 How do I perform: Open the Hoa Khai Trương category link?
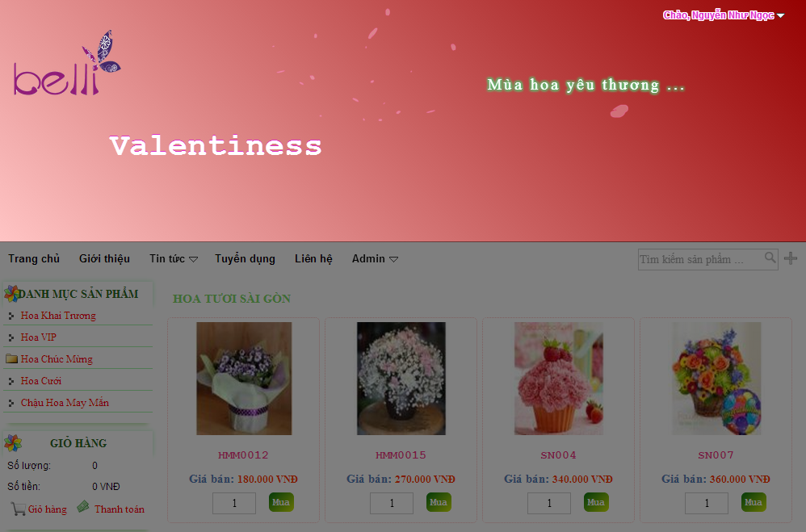(58, 316)
